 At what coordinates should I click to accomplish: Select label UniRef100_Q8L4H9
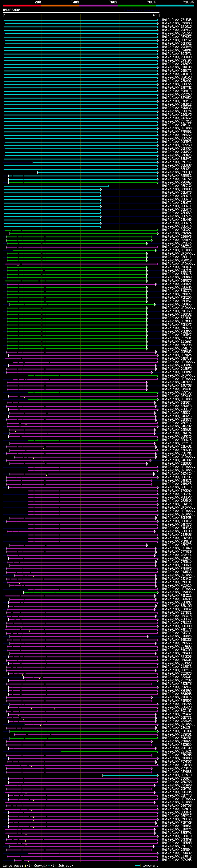point(177,220)
